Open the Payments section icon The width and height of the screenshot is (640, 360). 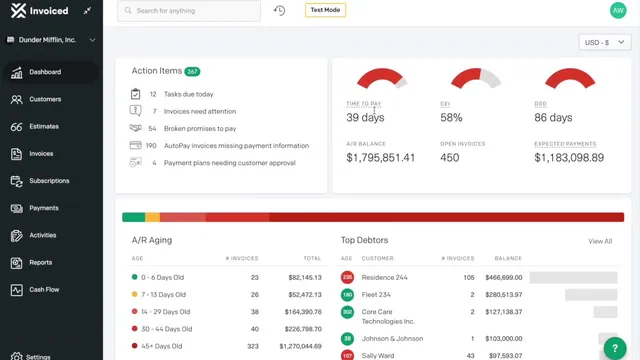pos(16,208)
